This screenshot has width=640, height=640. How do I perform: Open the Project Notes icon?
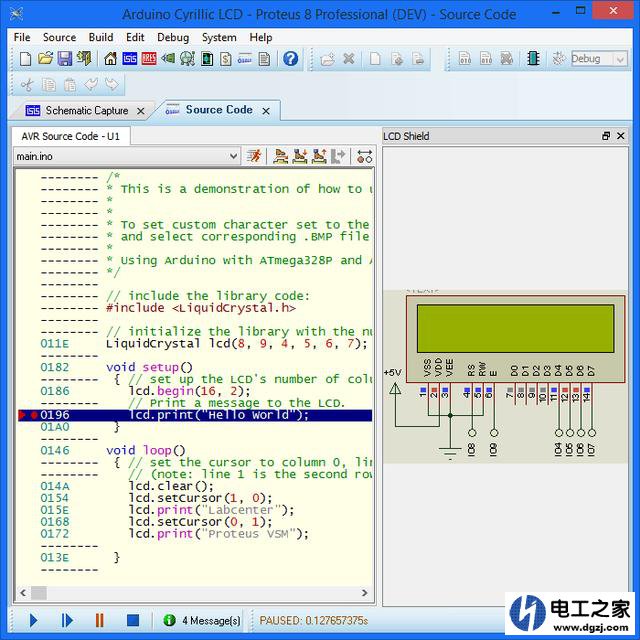(x=264, y=59)
